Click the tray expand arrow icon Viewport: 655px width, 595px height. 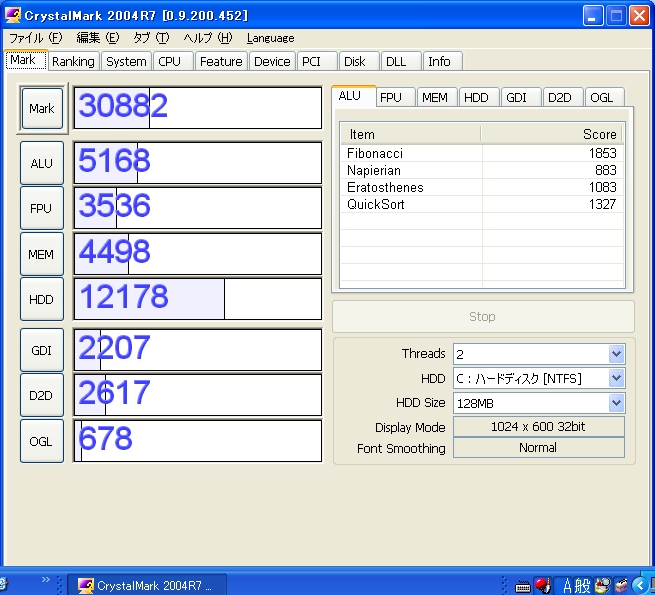[x=640, y=585]
